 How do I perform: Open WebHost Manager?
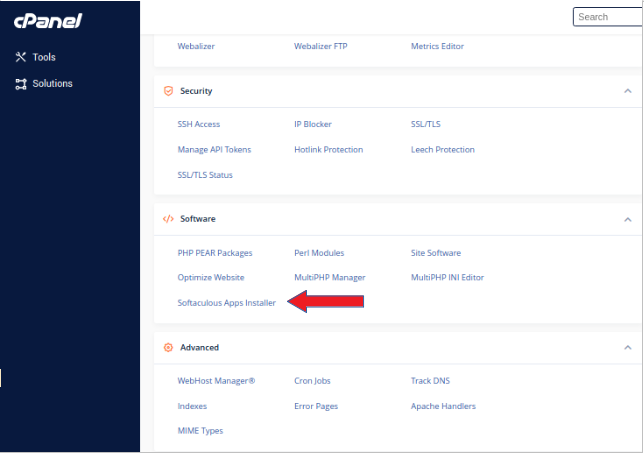pos(216,381)
